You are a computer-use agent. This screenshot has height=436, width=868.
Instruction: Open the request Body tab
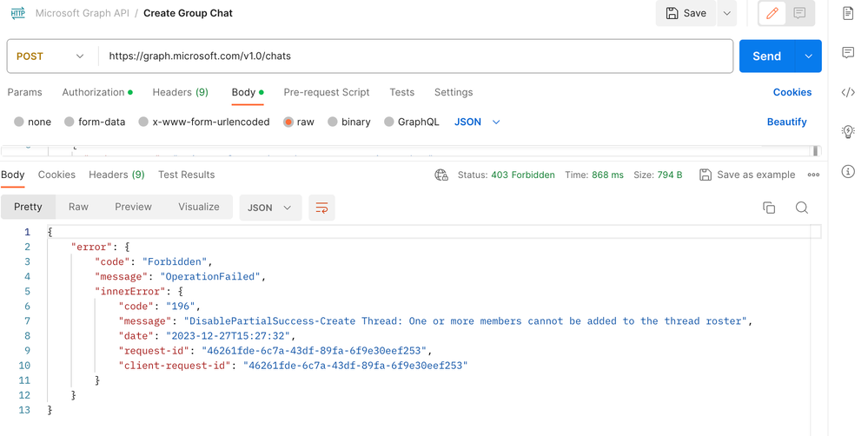click(248, 92)
